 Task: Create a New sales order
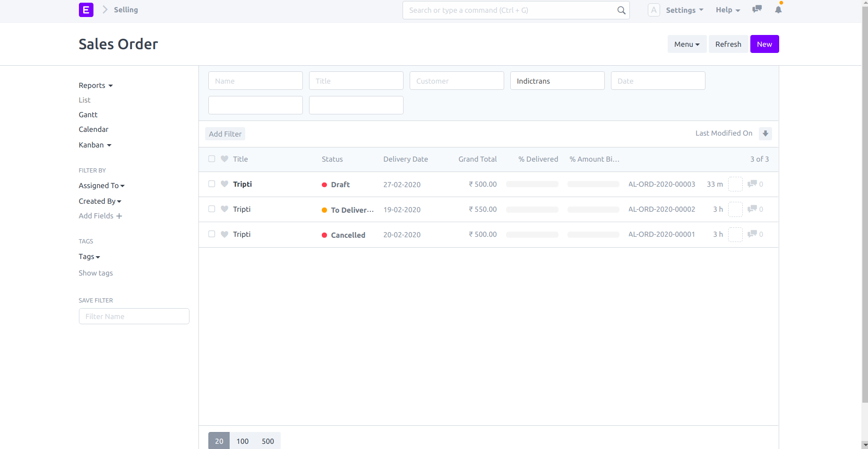[764, 44]
